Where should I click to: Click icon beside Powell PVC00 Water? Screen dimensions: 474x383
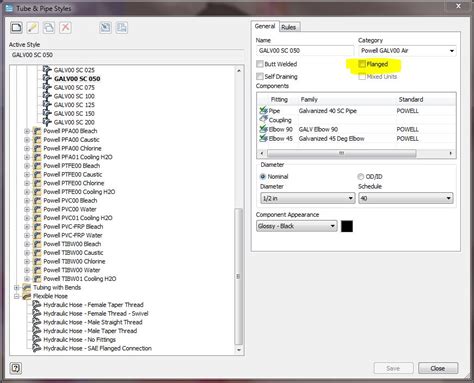(37, 209)
